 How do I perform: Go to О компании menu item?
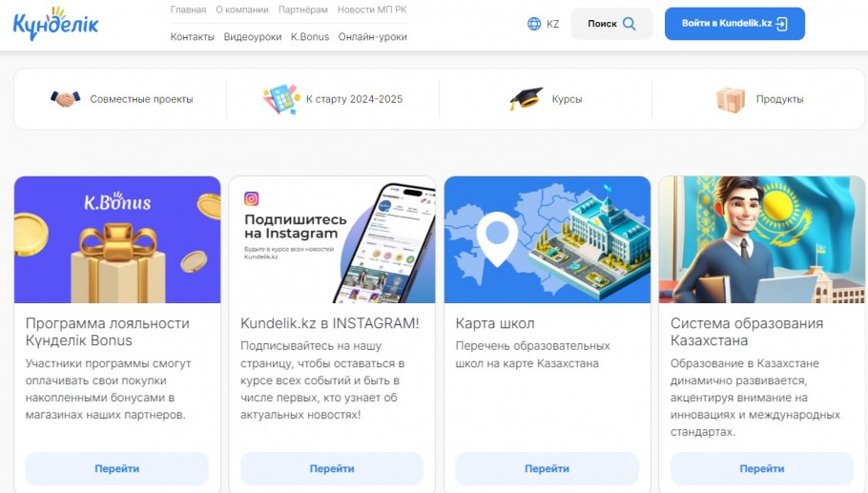(x=242, y=10)
